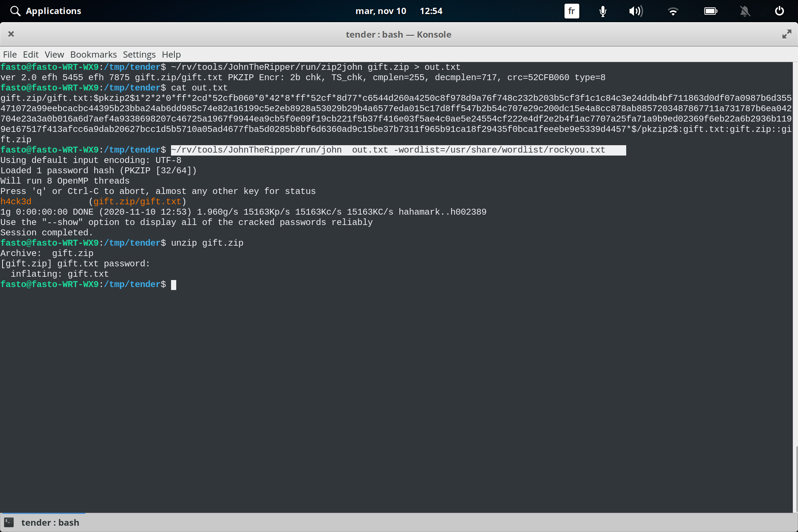The height and width of the screenshot is (532, 798).
Task: Open the Help menu
Action: click(x=171, y=54)
